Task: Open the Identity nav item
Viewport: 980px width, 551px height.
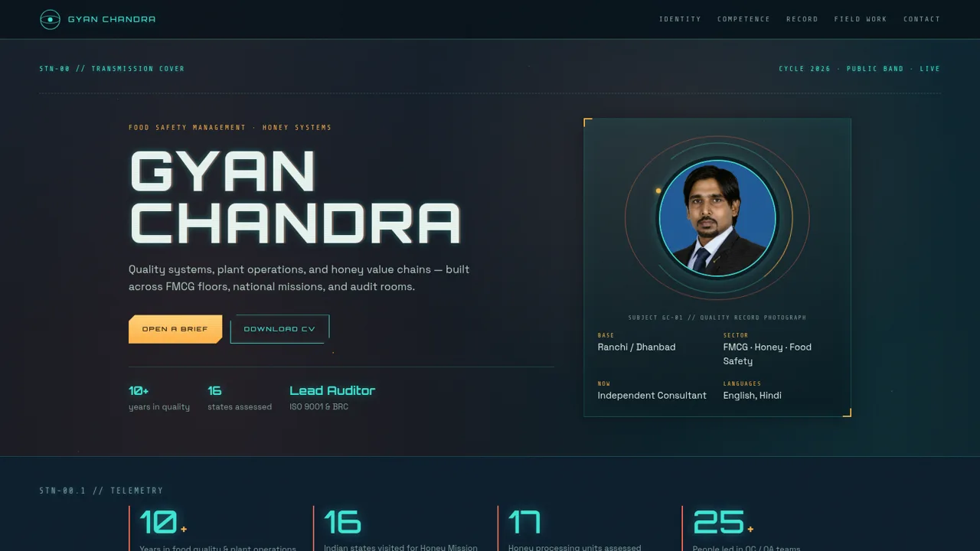Action: [x=680, y=19]
